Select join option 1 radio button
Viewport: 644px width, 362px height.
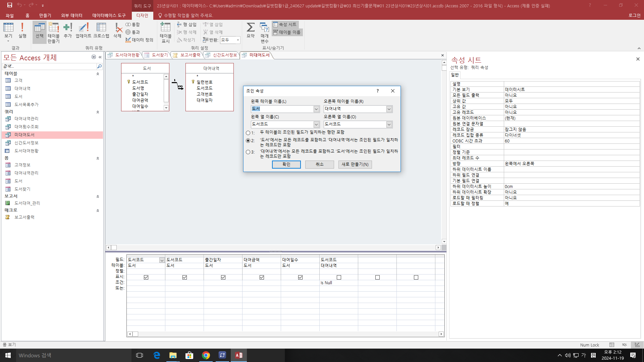tap(248, 133)
